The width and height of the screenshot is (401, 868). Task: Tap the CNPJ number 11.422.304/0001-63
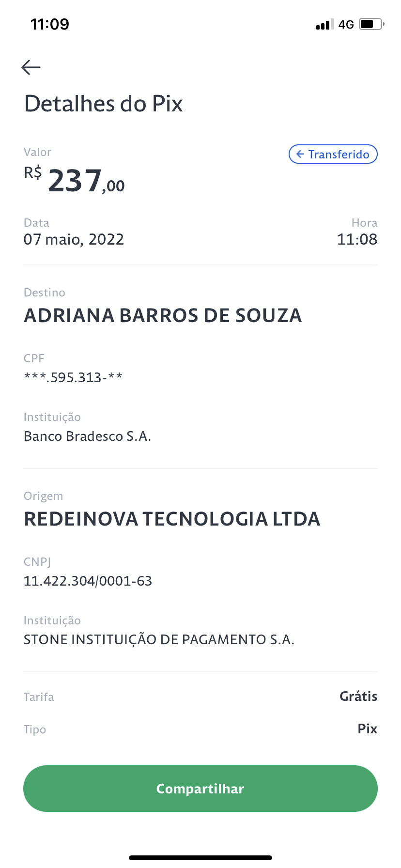pyautogui.click(x=88, y=581)
